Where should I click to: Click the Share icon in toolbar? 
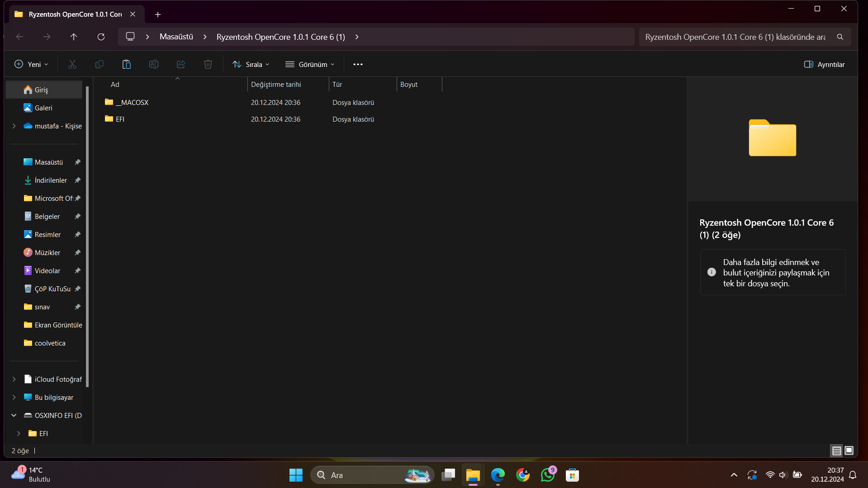coord(181,64)
